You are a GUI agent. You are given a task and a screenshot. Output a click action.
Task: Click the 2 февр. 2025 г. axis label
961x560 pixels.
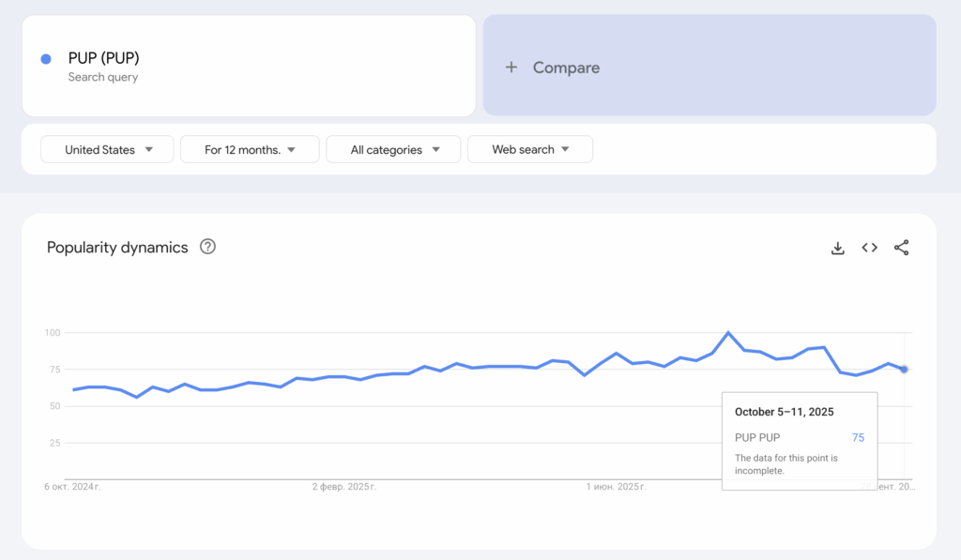tap(344, 487)
